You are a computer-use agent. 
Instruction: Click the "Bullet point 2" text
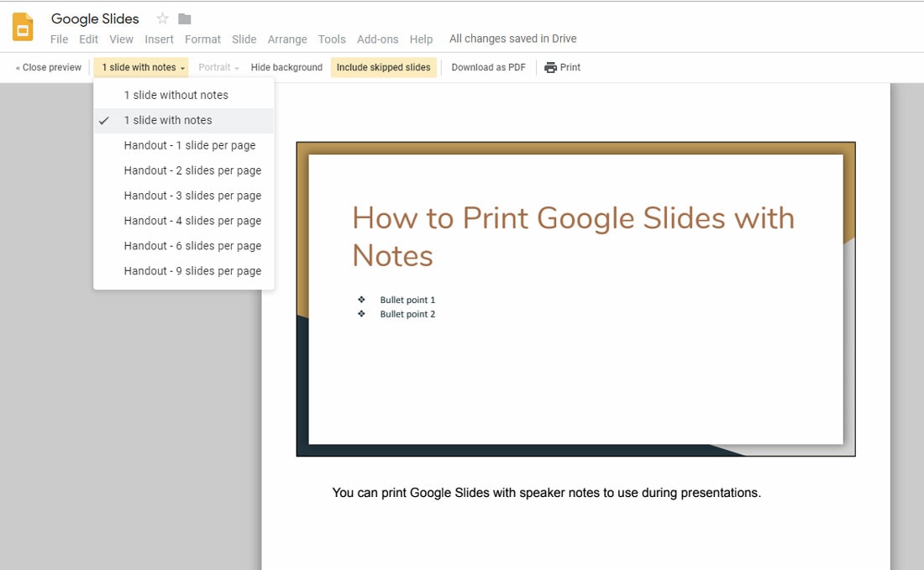407,314
